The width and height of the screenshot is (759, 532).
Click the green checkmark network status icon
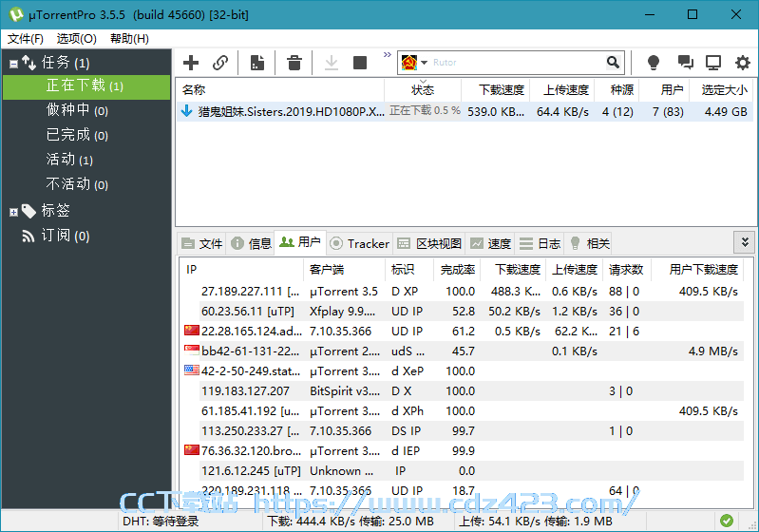click(726, 521)
